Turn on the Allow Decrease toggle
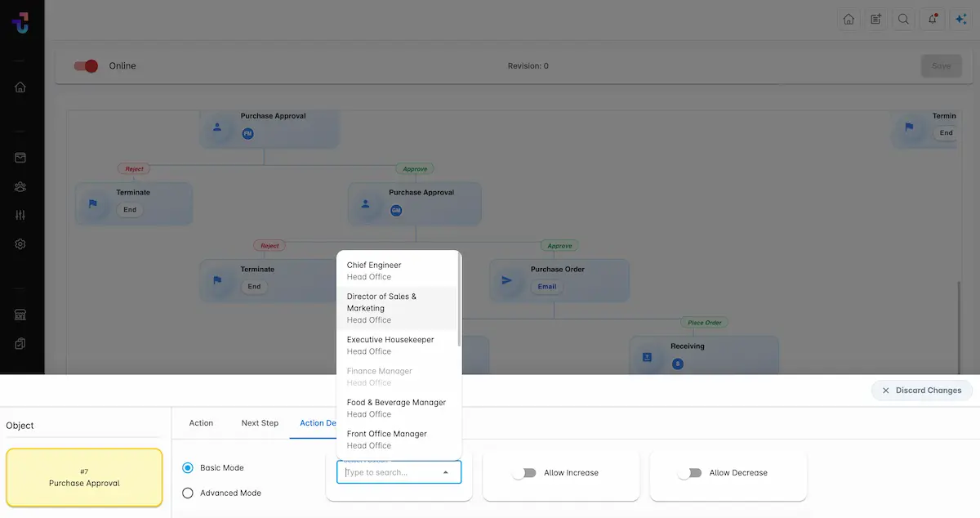This screenshot has width=980, height=518. (689, 473)
